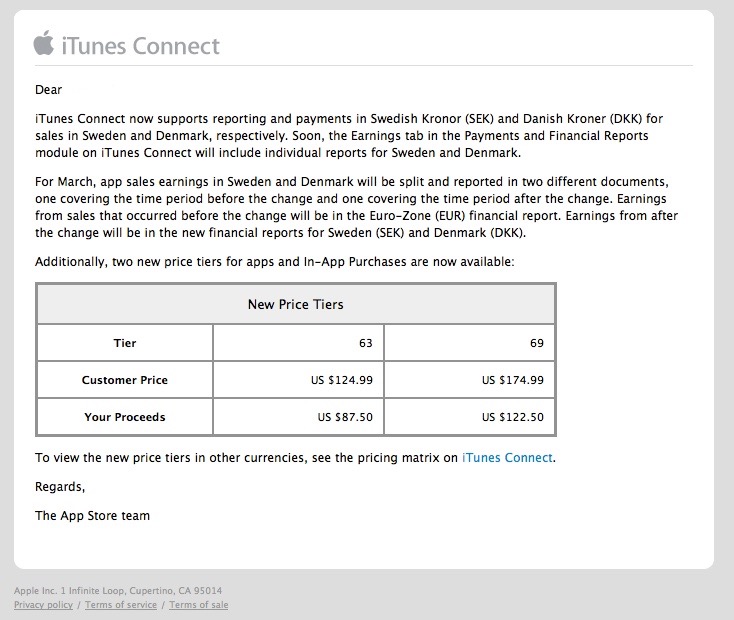Click the 'Additionally, two new price tiers' sentence
Screen dimensions: 734x620
pos(274,262)
